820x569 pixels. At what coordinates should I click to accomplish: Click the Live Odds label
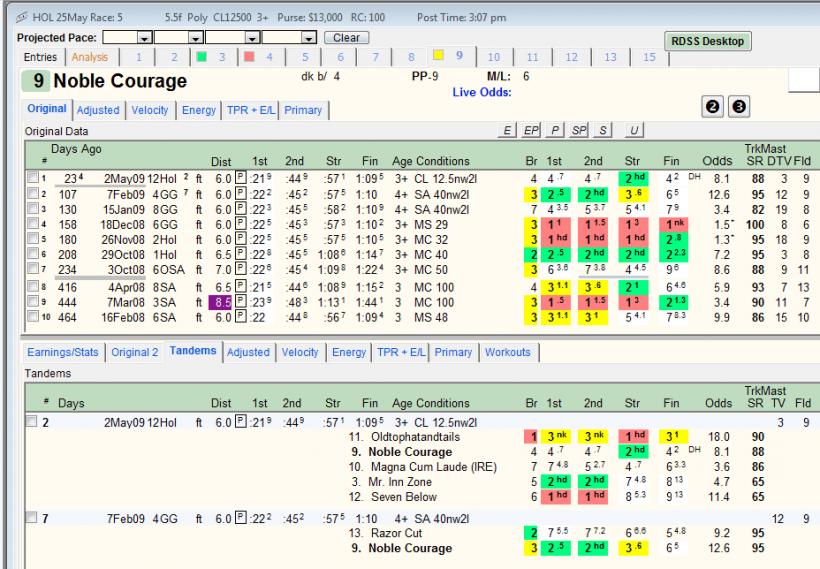(482, 92)
